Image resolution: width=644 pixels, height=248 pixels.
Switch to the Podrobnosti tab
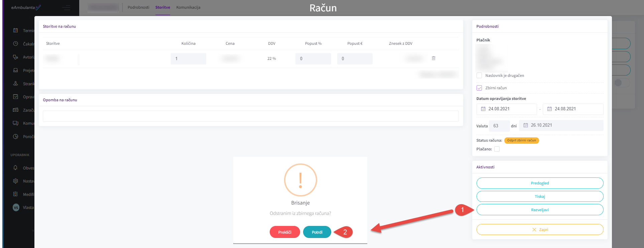(138, 7)
